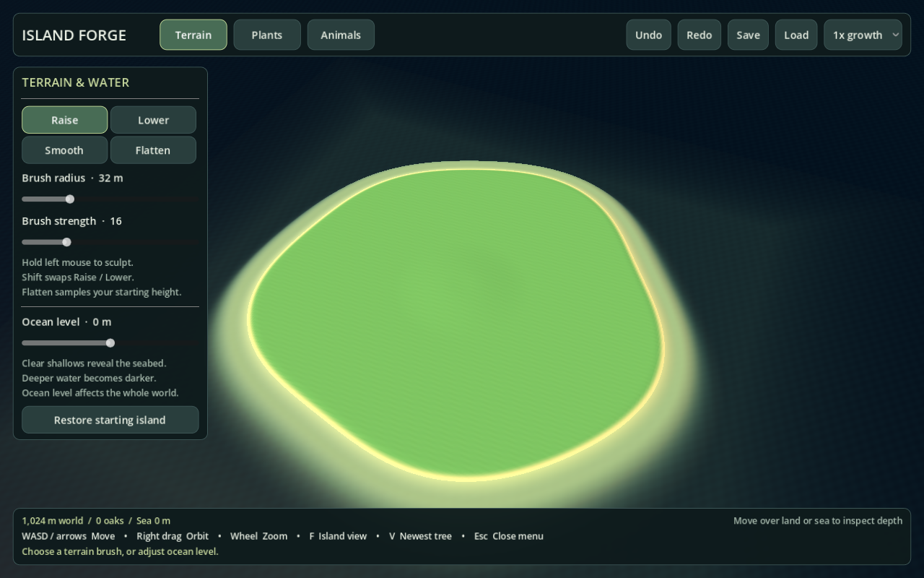Click the 'V Newest tree' shortcut hint

tap(420, 536)
